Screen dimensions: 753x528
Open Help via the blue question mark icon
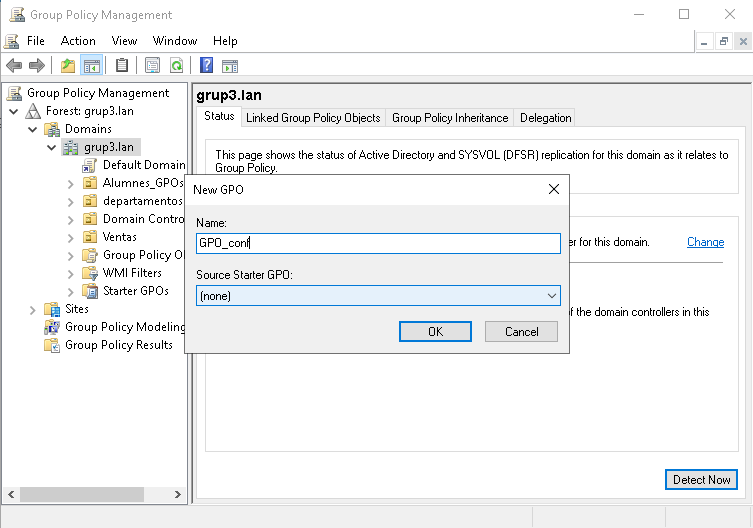[x=206, y=66]
